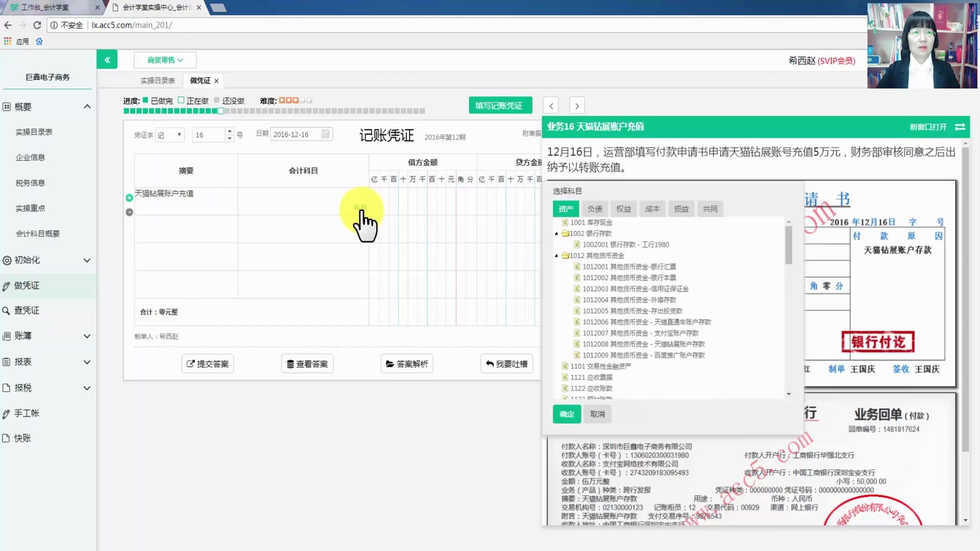The width and height of the screenshot is (980, 551).
Task: Click green plus icon to add row
Action: (129, 198)
